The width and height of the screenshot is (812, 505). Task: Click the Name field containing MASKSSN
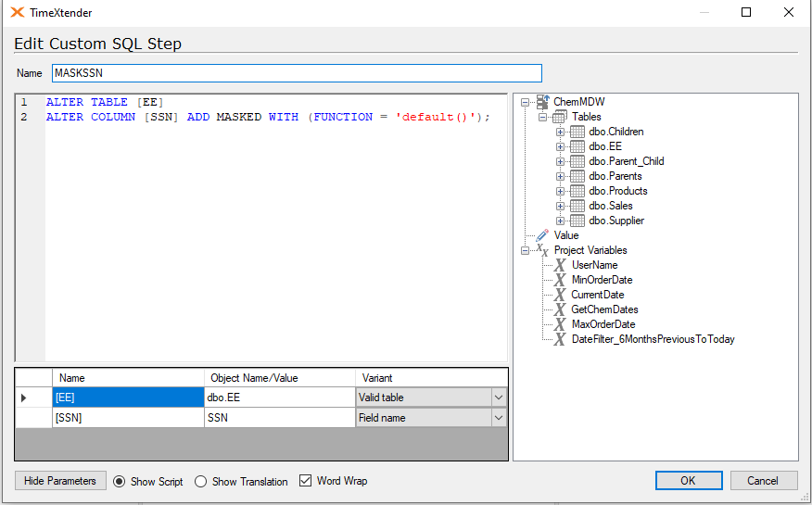[297, 73]
